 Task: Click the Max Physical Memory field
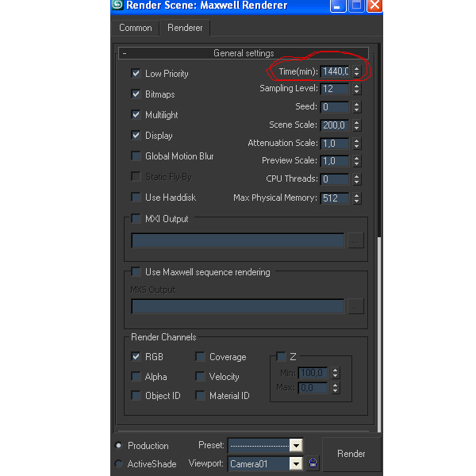tap(335, 198)
